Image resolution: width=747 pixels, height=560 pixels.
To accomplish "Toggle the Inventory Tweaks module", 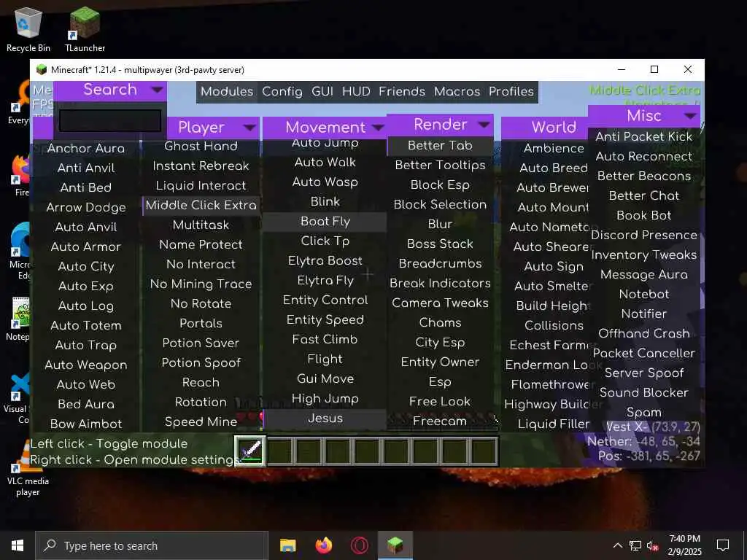I will (644, 254).
